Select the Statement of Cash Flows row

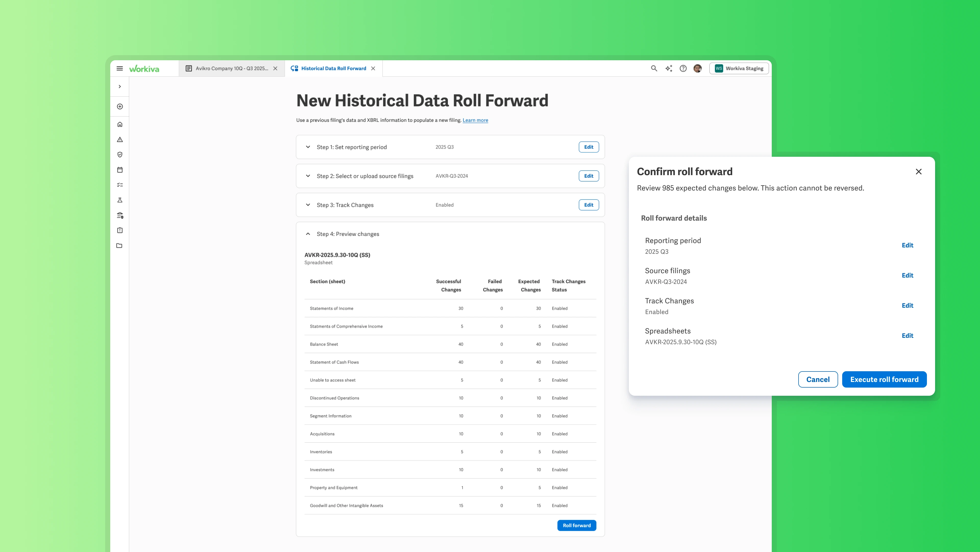coord(450,362)
